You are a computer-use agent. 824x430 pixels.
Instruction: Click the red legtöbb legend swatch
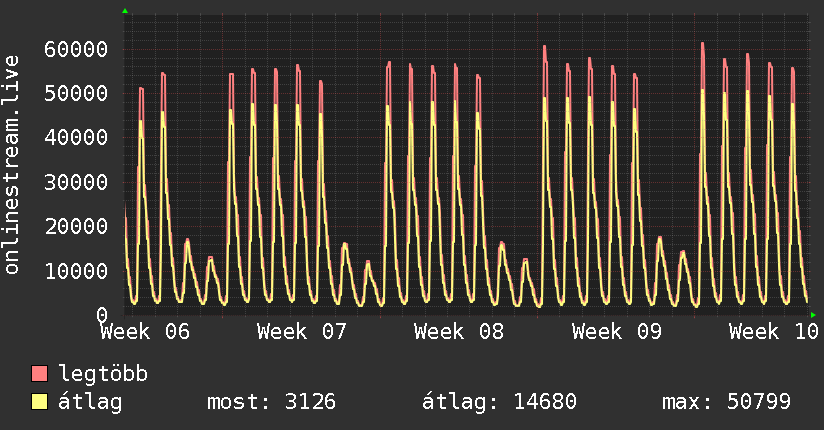click(x=39, y=374)
